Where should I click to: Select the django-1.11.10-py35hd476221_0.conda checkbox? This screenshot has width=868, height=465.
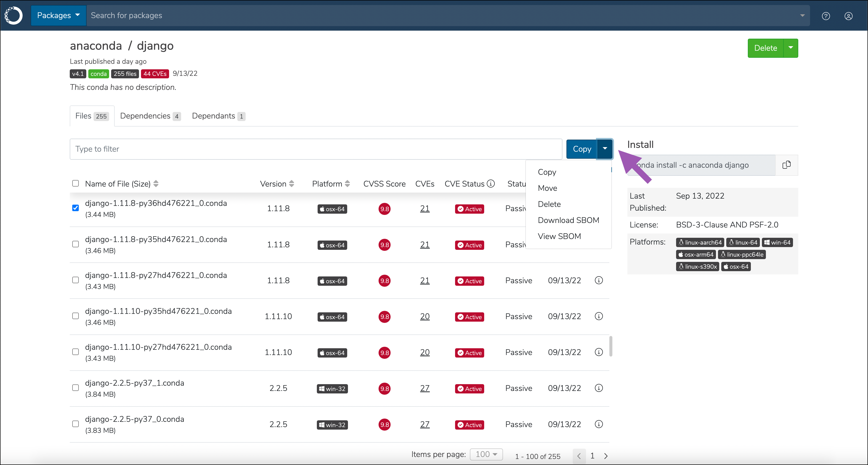(76, 316)
